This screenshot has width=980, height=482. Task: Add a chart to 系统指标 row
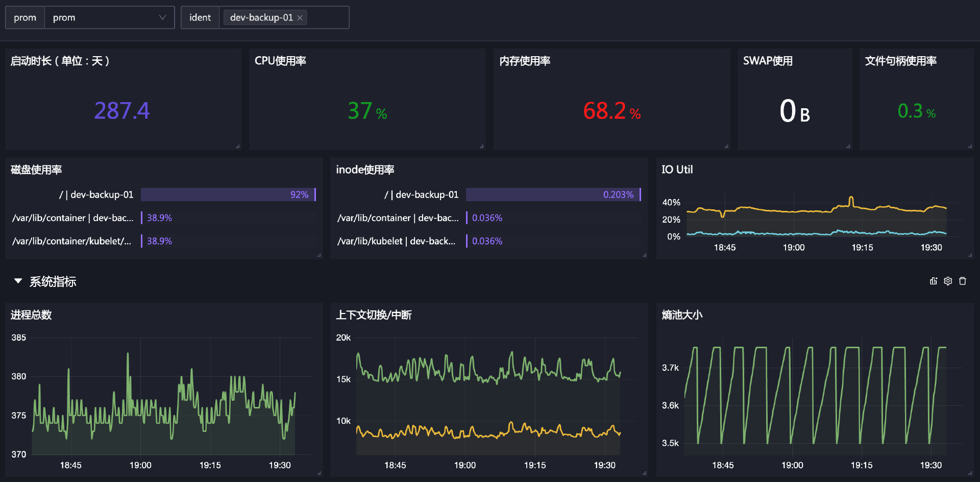pos(934,281)
